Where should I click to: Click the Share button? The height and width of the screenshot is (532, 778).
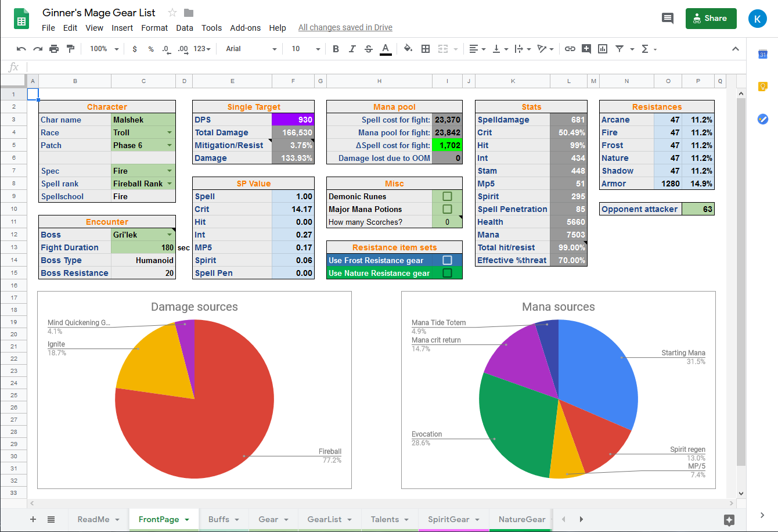[x=711, y=19]
